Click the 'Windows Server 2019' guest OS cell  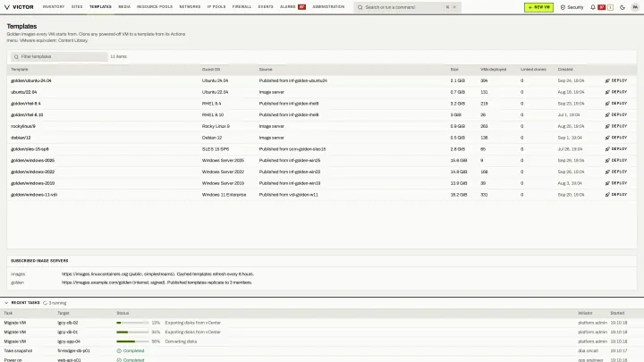click(x=223, y=183)
